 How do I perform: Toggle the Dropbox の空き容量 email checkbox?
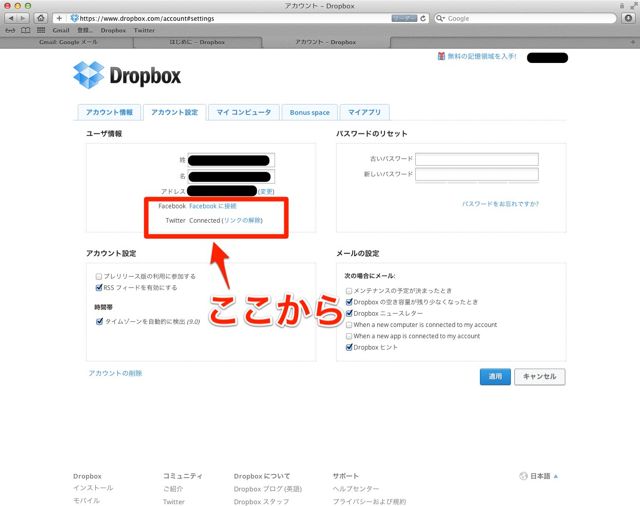pyautogui.click(x=349, y=302)
